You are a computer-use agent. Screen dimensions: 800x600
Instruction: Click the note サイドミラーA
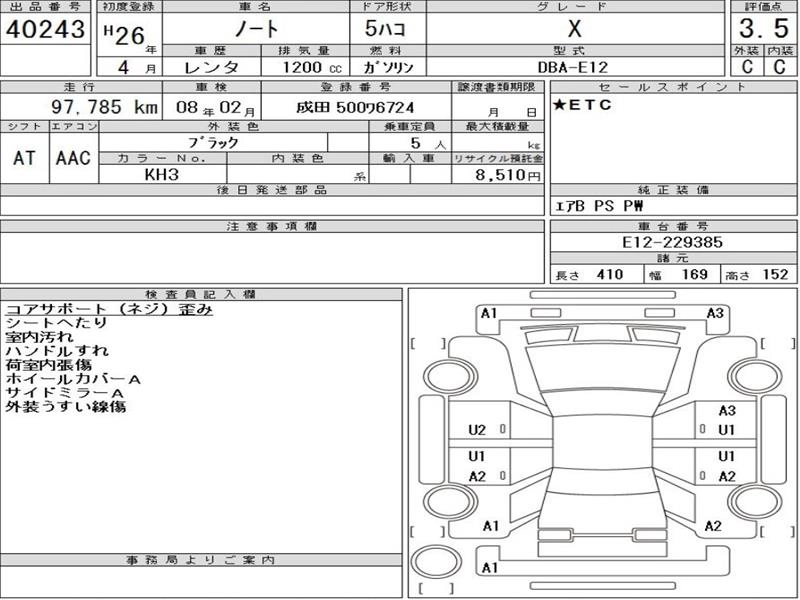pos(65,393)
